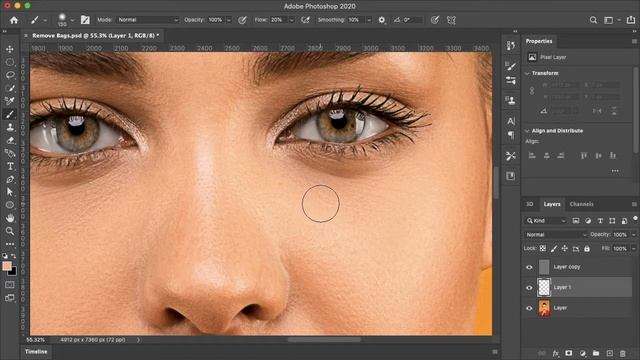Open the Timeline panel tab
The height and width of the screenshot is (360, 640).
point(36,351)
